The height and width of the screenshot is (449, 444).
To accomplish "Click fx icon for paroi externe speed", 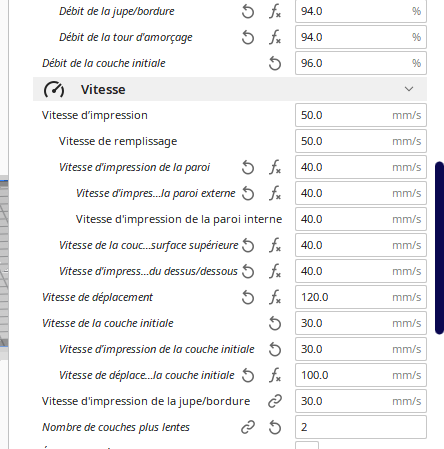I will (x=275, y=193).
